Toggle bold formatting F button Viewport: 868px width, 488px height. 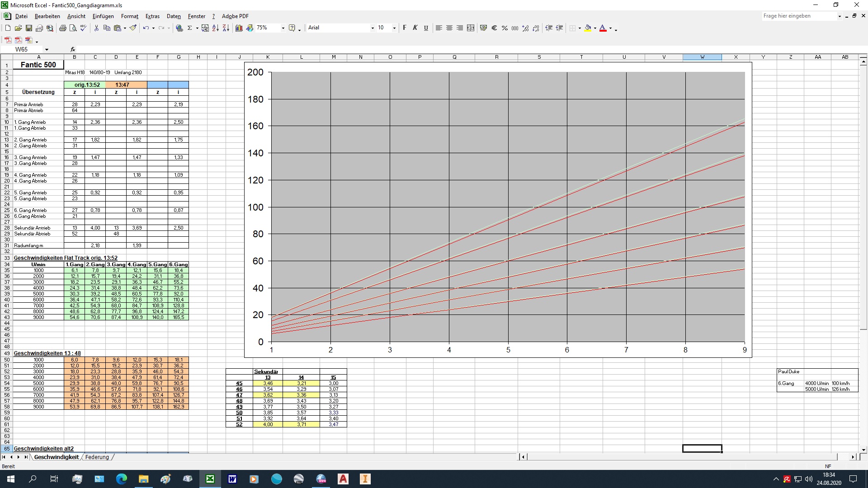pyautogui.click(x=405, y=28)
